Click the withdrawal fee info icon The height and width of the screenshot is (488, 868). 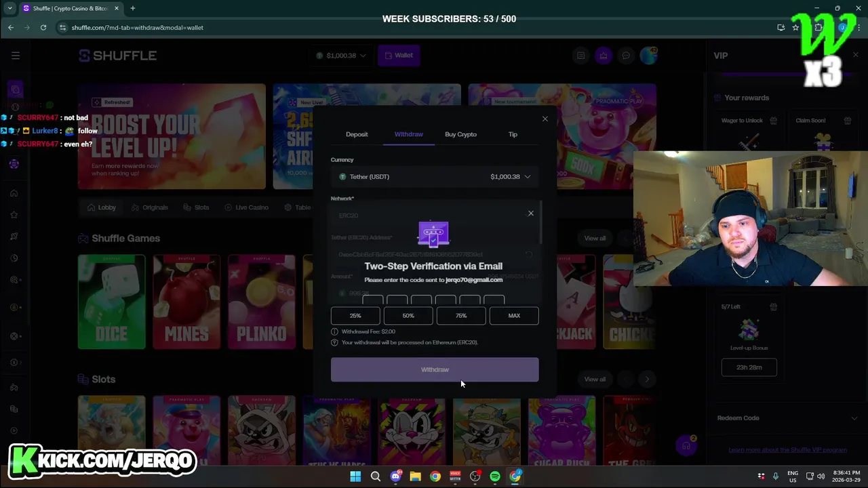(x=334, y=331)
